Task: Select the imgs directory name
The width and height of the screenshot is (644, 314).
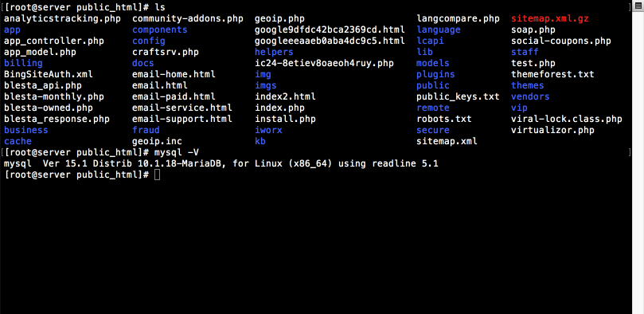Action: coord(266,85)
